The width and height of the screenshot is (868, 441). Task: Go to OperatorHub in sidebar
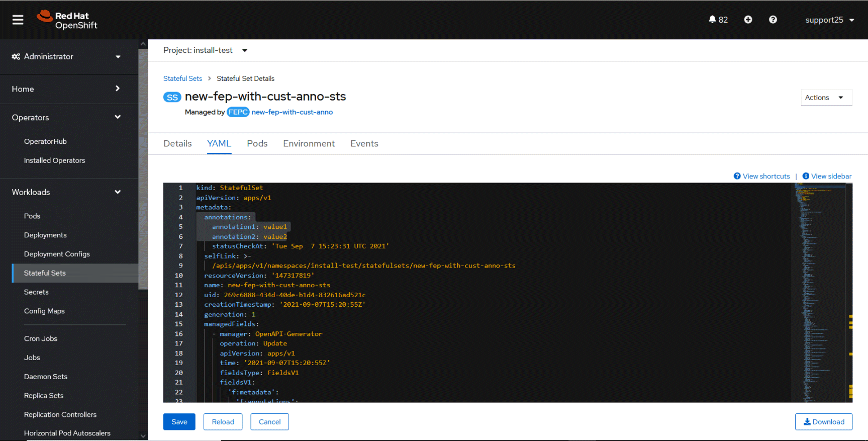[45, 141]
